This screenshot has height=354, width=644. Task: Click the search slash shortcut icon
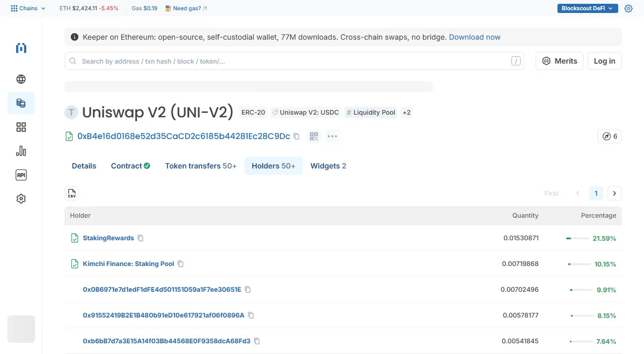click(x=516, y=61)
